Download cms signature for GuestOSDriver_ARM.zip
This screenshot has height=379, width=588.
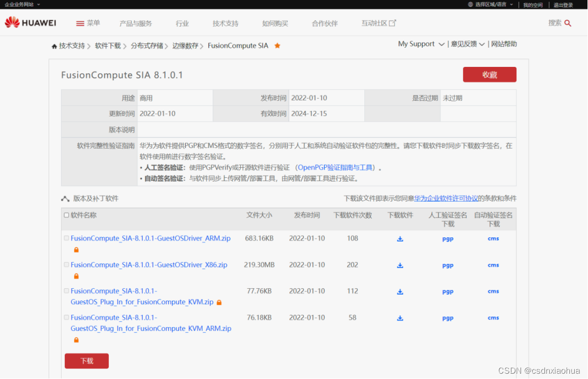pyautogui.click(x=493, y=238)
